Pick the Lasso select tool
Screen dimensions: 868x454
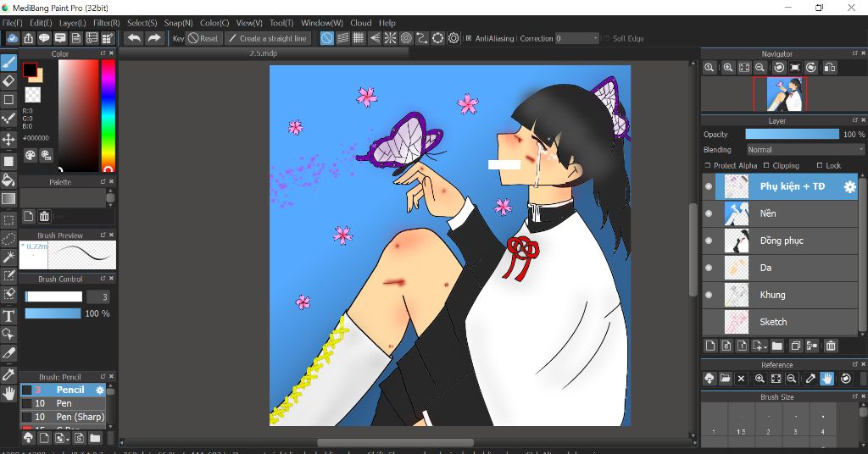[x=8, y=239]
